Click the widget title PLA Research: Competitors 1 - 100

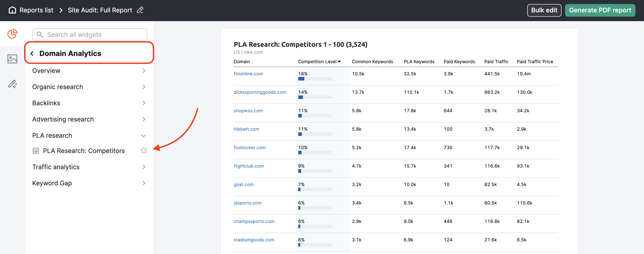pos(300,44)
